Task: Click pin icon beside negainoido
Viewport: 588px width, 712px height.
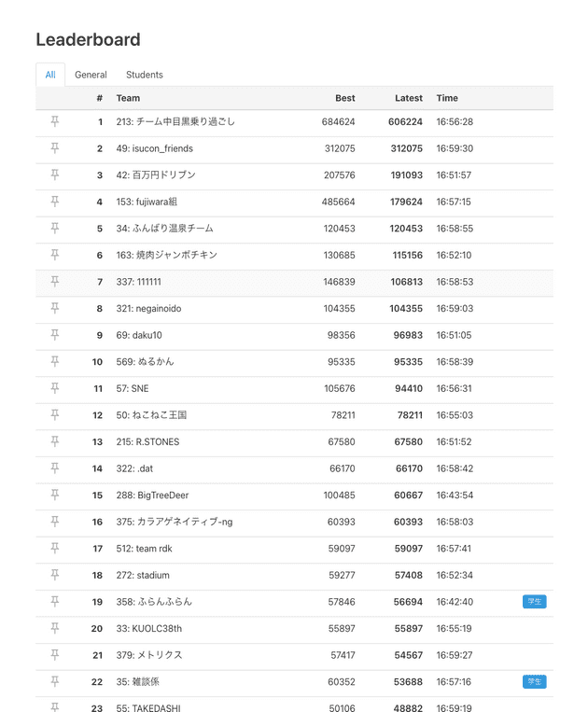Action: [x=55, y=308]
